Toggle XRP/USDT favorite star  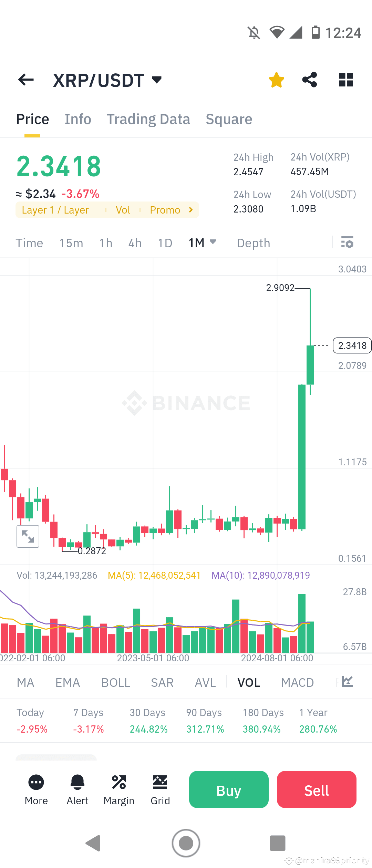tap(276, 80)
